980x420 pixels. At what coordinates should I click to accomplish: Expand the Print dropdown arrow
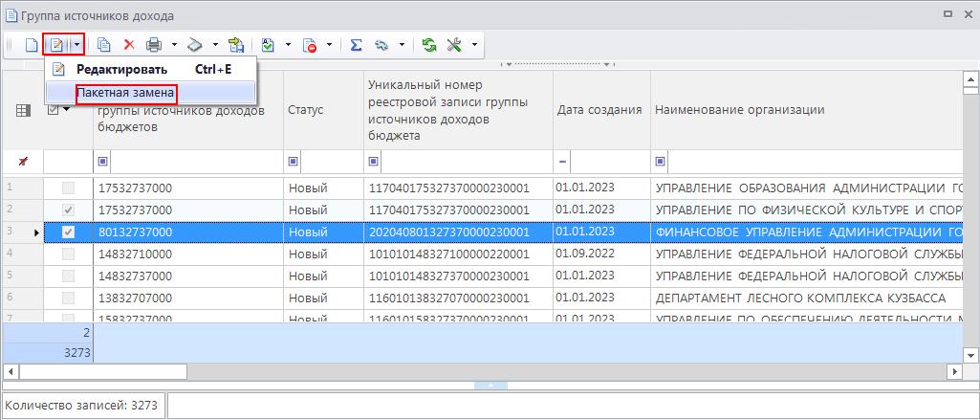coord(175,45)
